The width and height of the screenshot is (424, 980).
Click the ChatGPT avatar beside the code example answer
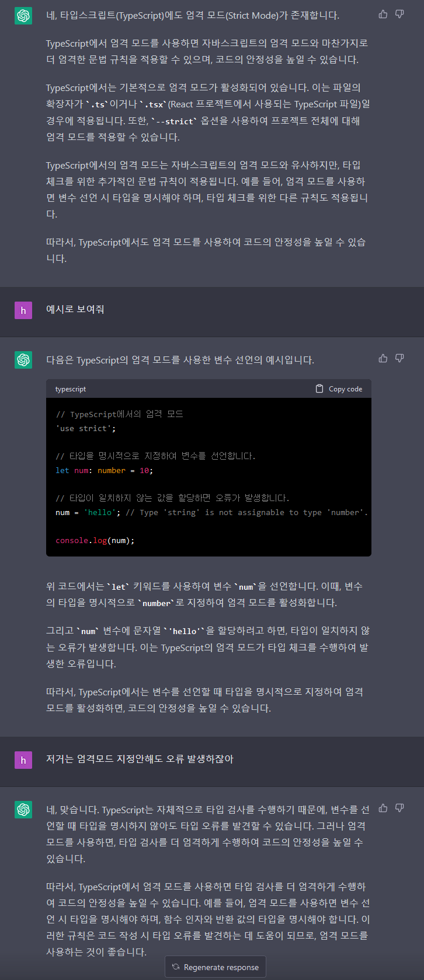(x=23, y=360)
